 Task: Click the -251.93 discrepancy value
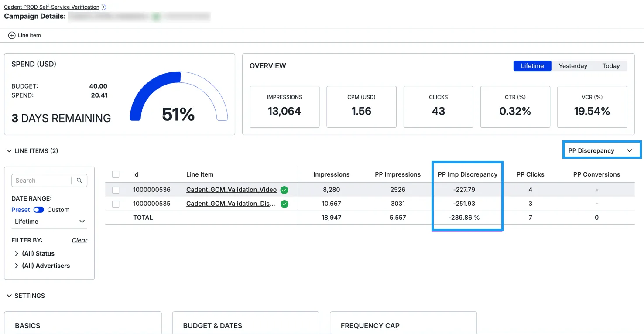click(464, 204)
